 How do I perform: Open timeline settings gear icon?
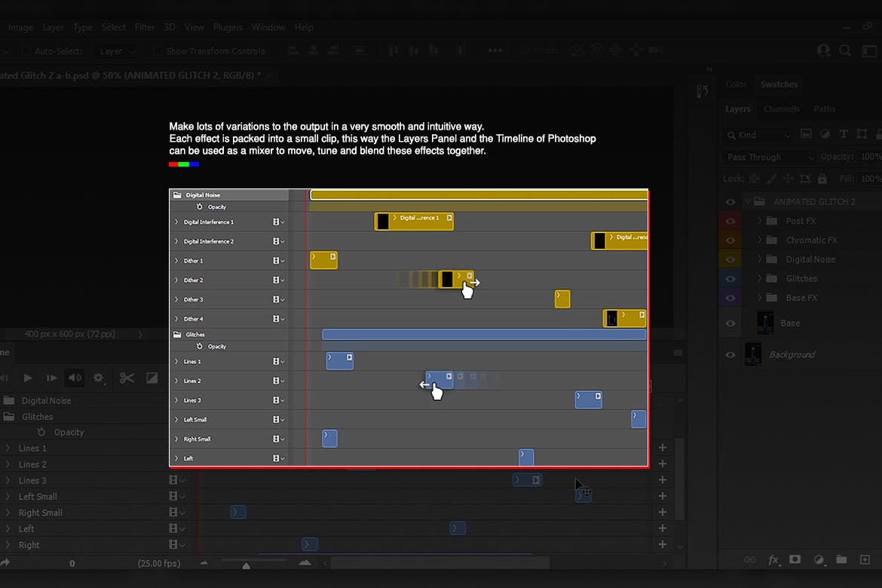pyautogui.click(x=99, y=378)
